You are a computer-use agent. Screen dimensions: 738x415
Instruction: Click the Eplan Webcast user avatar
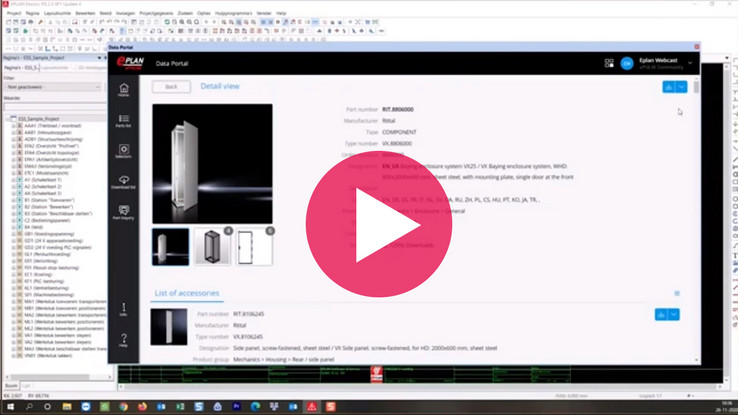coord(626,64)
